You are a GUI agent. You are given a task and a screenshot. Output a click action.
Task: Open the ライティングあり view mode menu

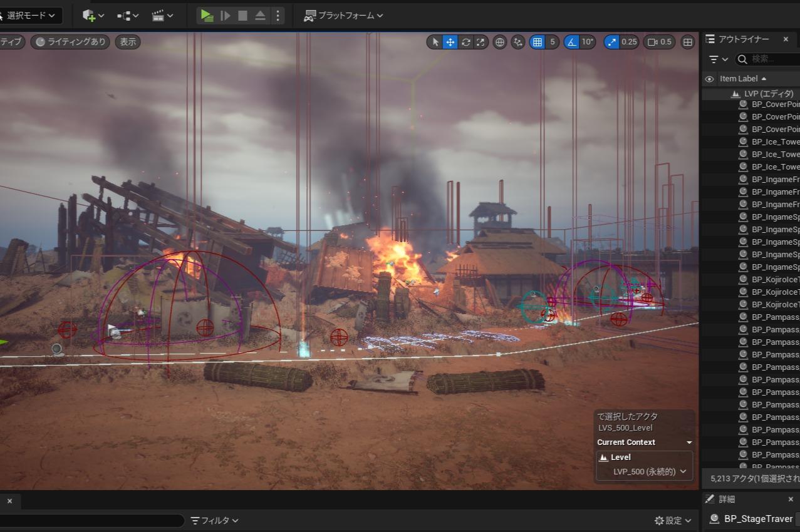[70, 42]
